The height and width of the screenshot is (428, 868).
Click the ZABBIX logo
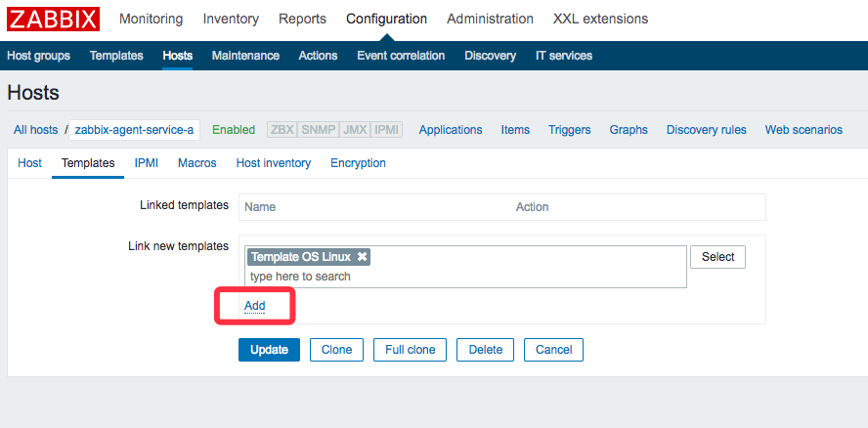click(x=53, y=19)
